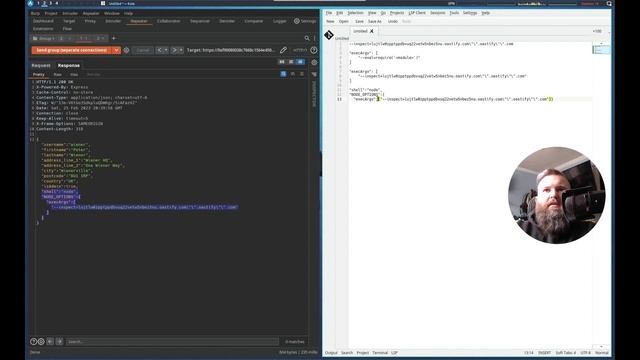Select the Hex view tab
The width and height of the screenshot is (640, 360).
[74, 74]
